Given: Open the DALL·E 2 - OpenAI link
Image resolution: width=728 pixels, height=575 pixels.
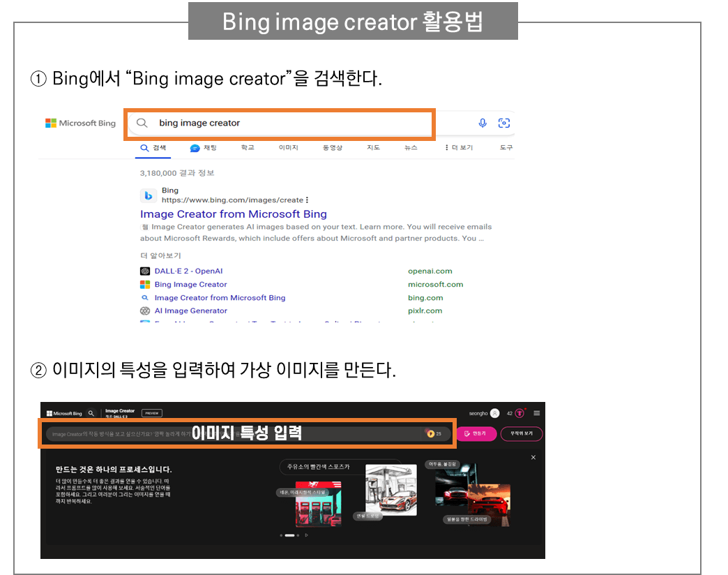Looking at the screenshot, I should 188,271.
